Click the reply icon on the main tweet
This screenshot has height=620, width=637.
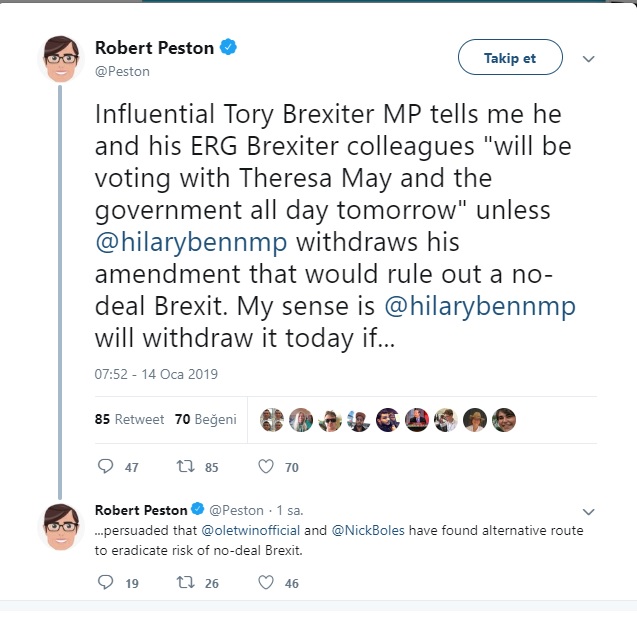106,466
